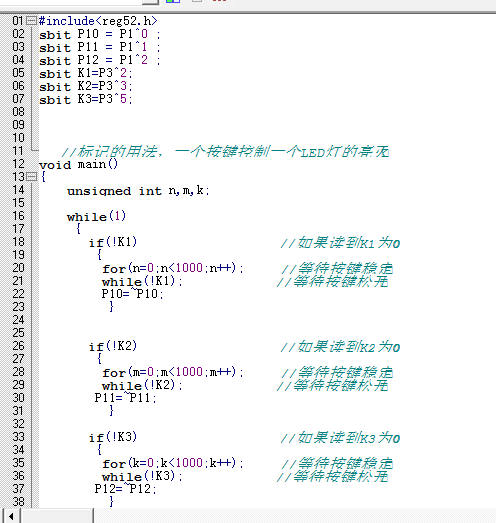496x523 pixels.
Task: Click line number 32 in the gutter
Action: tap(18, 424)
